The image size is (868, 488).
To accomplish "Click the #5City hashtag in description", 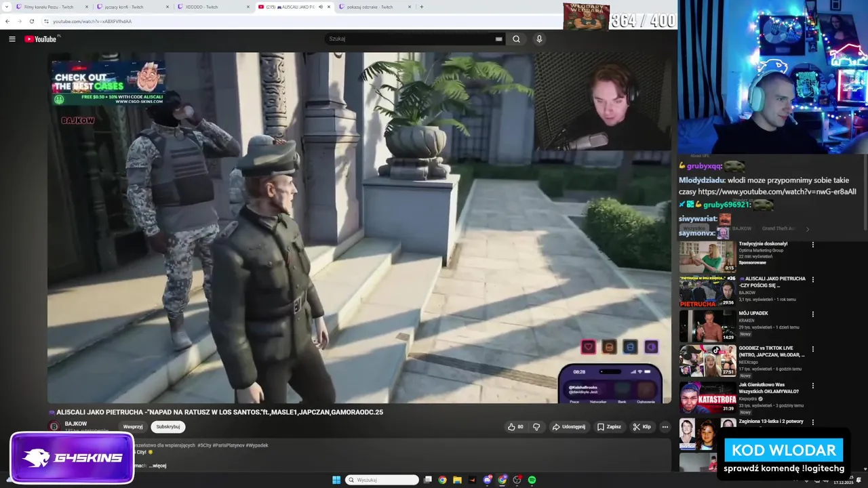I will [x=203, y=445].
